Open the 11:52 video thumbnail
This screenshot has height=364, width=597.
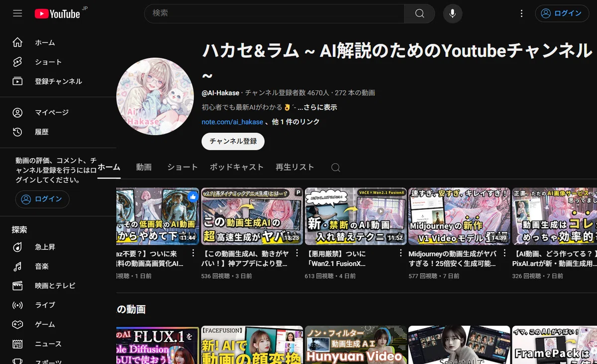[356, 216]
